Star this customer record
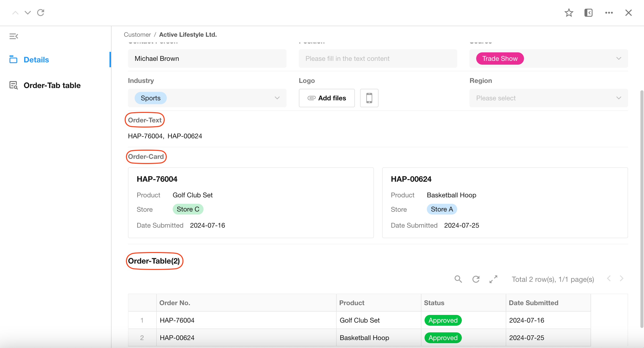 [569, 13]
